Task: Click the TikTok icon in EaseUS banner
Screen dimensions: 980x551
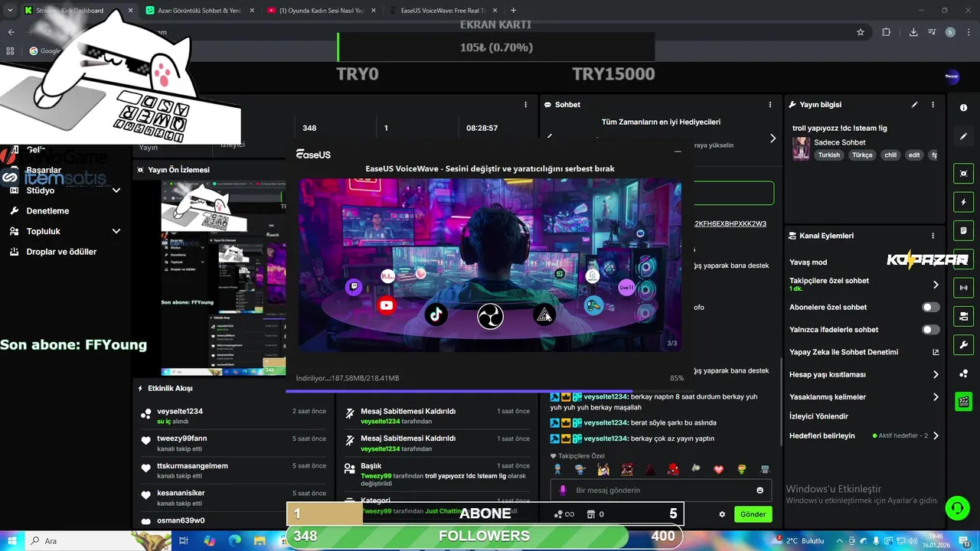Action: point(436,314)
